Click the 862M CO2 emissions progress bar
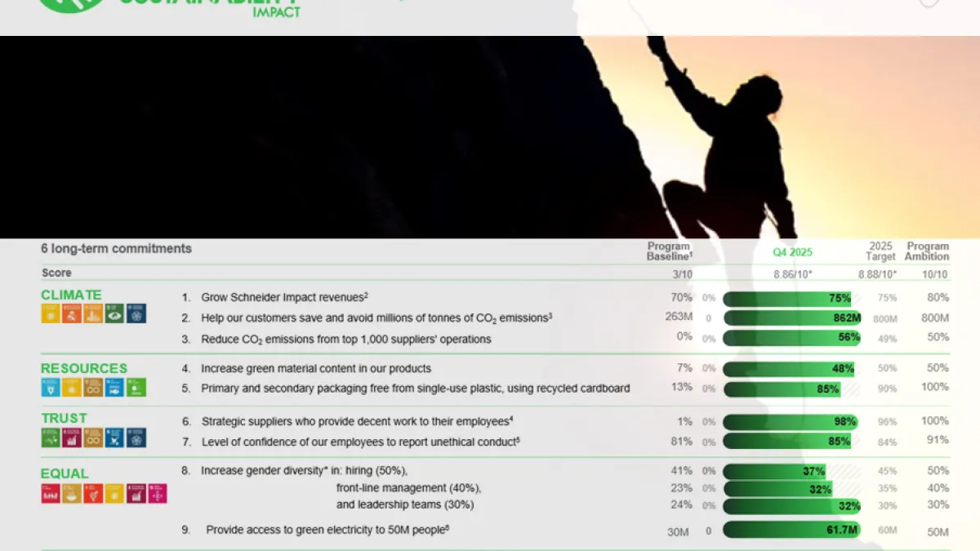The image size is (980, 551). click(792, 318)
